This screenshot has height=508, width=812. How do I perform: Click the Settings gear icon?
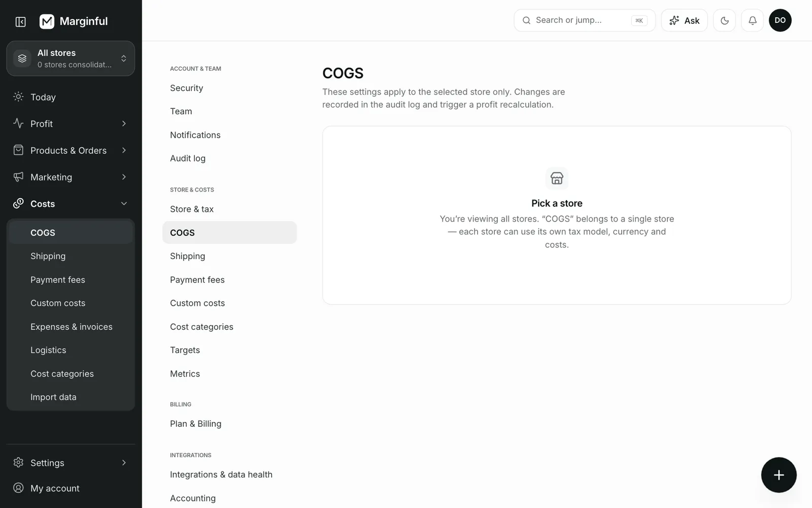point(18,462)
